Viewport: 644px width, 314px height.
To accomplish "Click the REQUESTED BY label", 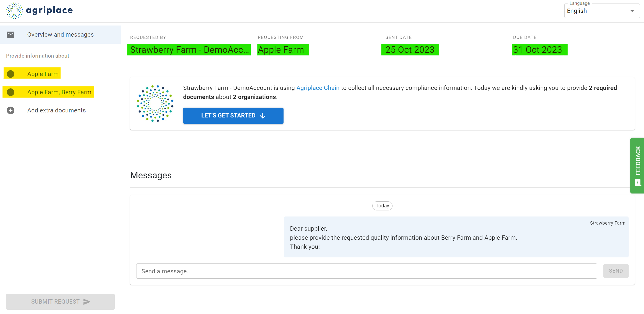I will coord(148,37).
